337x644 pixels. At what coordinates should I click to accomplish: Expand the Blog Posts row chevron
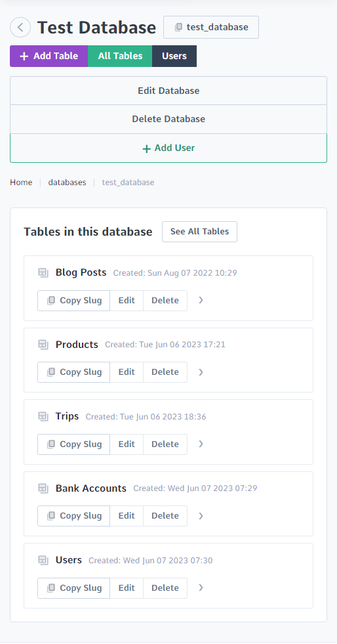201,300
